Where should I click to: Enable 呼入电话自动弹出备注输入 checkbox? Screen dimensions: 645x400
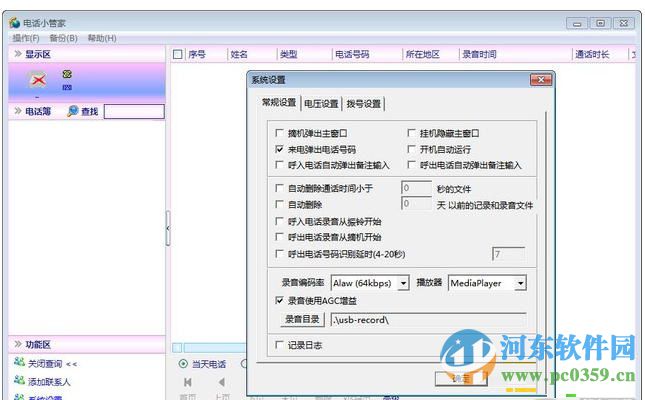tap(279, 165)
